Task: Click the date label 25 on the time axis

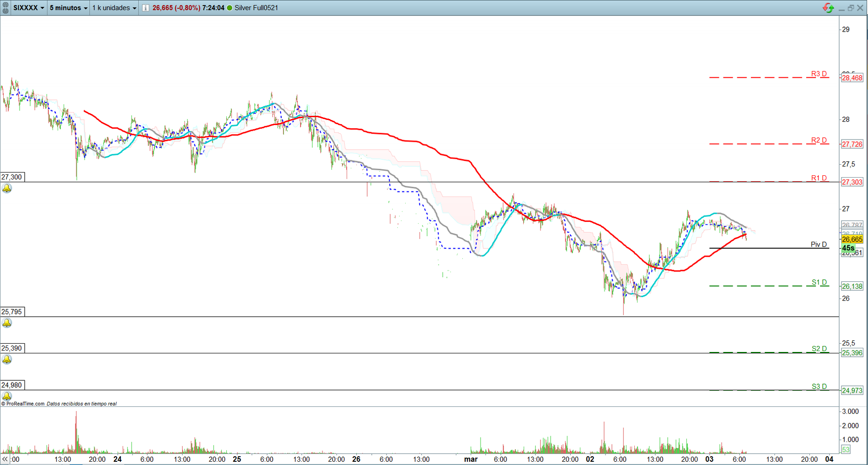Action: point(237,459)
